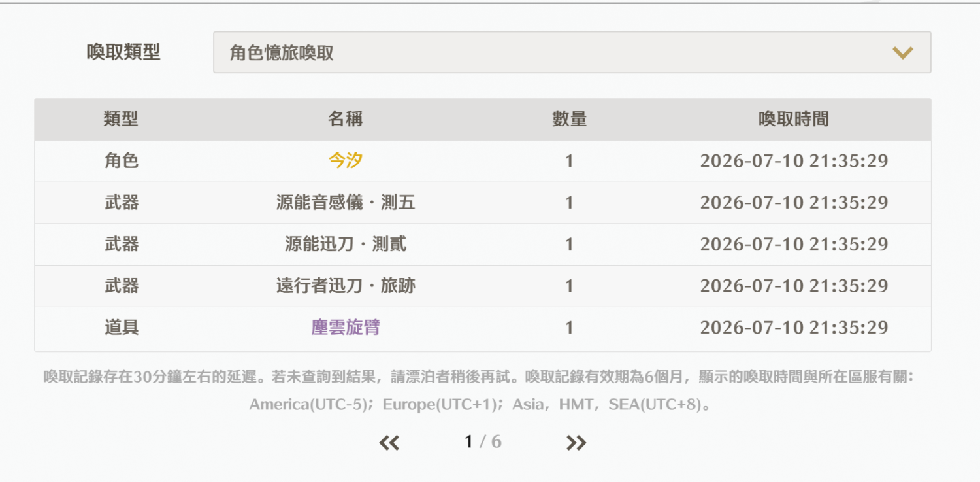This screenshot has height=482, width=980.
Task: Click the 角色 type cell
Action: 121,161
